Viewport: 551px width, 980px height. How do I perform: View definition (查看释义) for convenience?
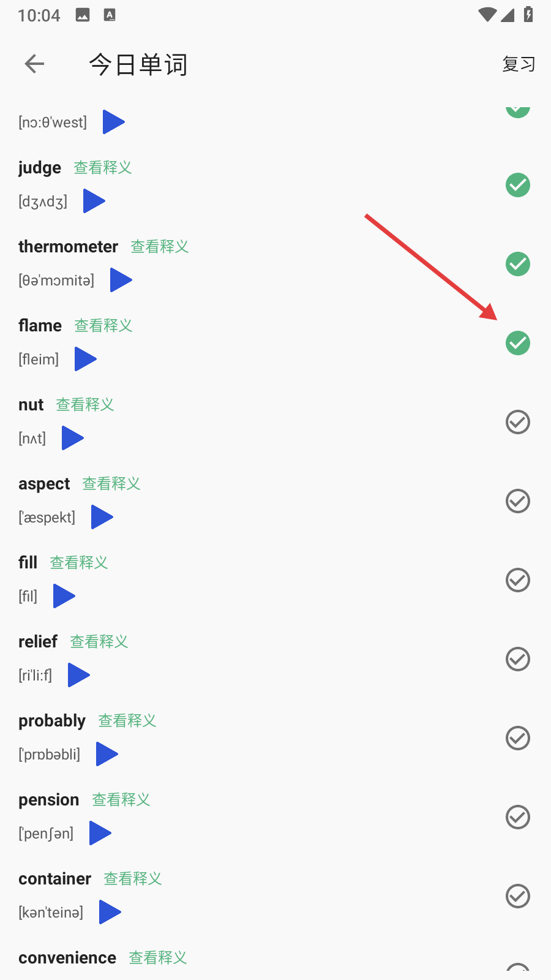[158, 957]
